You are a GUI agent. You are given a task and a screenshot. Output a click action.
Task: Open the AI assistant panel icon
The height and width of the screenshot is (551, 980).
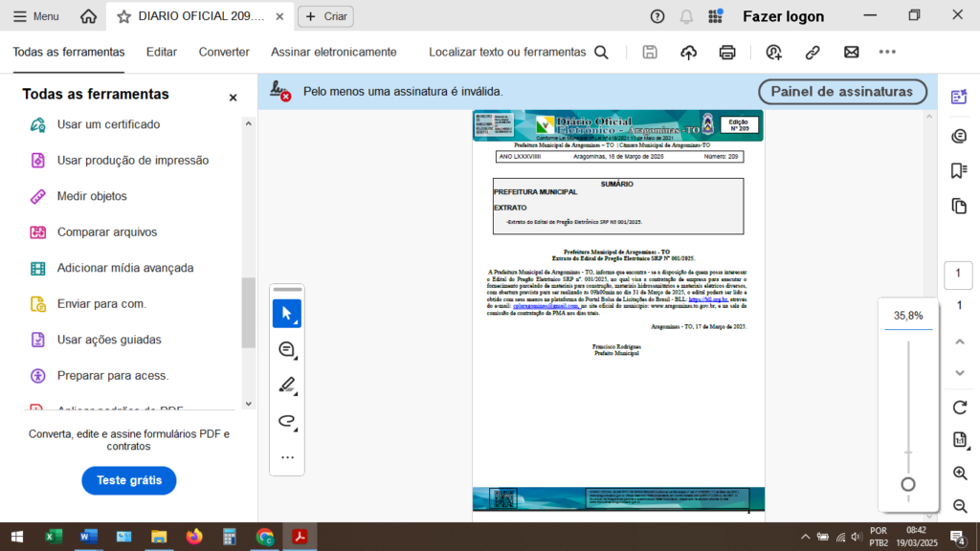tap(959, 97)
